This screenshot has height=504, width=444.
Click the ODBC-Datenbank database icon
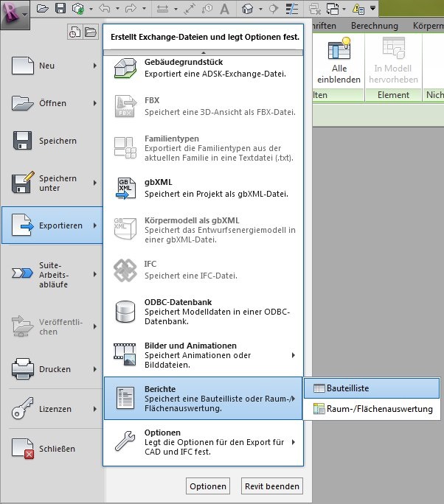(x=124, y=311)
